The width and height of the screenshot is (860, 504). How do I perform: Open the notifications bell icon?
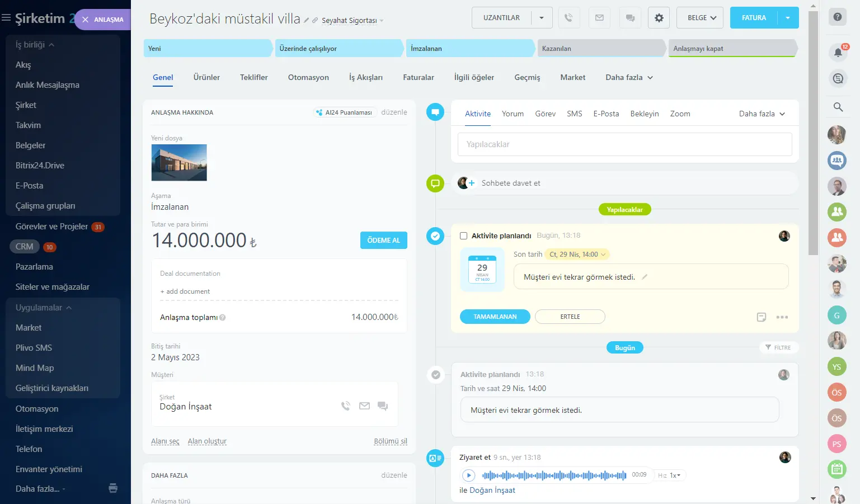pyautogui.click(x=838, y=53)
